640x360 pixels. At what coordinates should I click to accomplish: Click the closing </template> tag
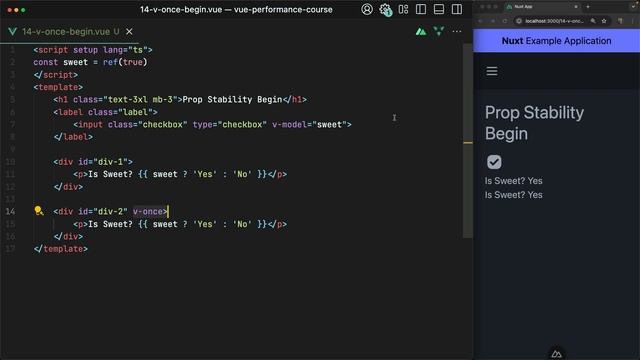(61, 249)
